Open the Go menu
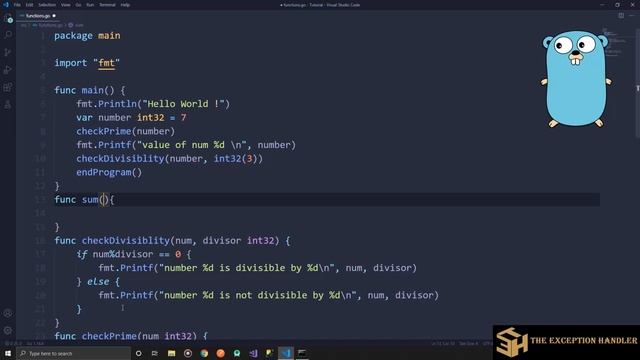This screenshot has width=640, height=360. tap(78, 5)
